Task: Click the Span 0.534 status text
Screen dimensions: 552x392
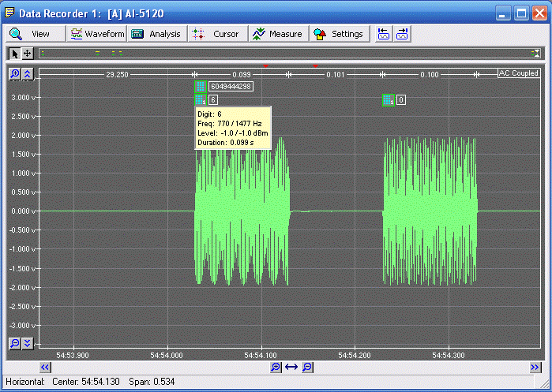Action: coord(152,382)
